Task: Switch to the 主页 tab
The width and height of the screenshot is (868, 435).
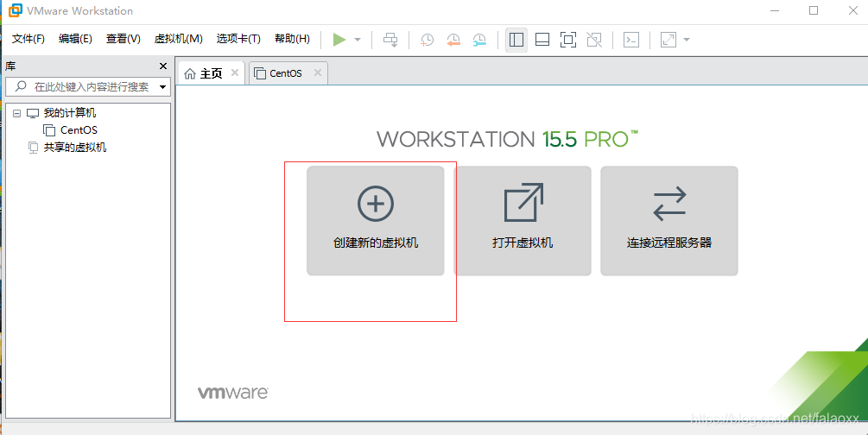Action: click(211, 73)
